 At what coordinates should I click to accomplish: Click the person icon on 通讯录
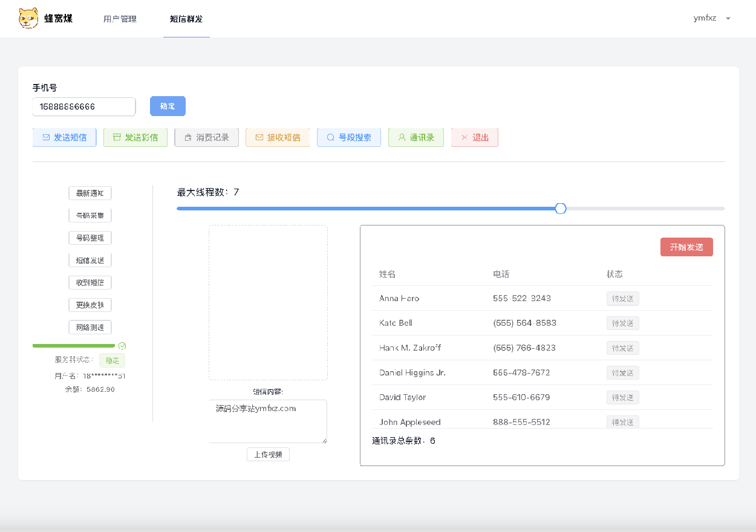coord(402,138)
